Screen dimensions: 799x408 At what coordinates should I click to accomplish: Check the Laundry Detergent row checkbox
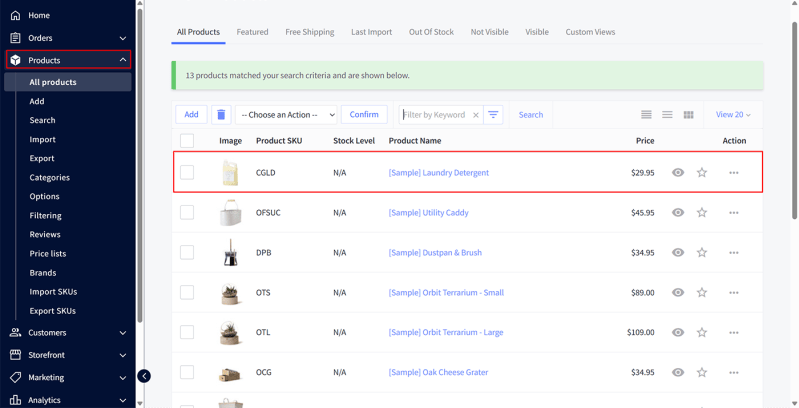187,173
